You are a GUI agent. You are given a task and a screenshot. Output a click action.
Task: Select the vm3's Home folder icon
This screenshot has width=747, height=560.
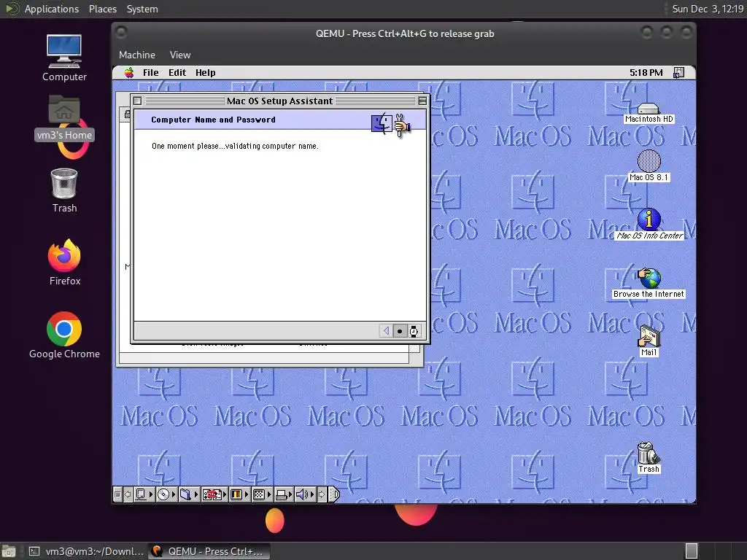point(64,117)
